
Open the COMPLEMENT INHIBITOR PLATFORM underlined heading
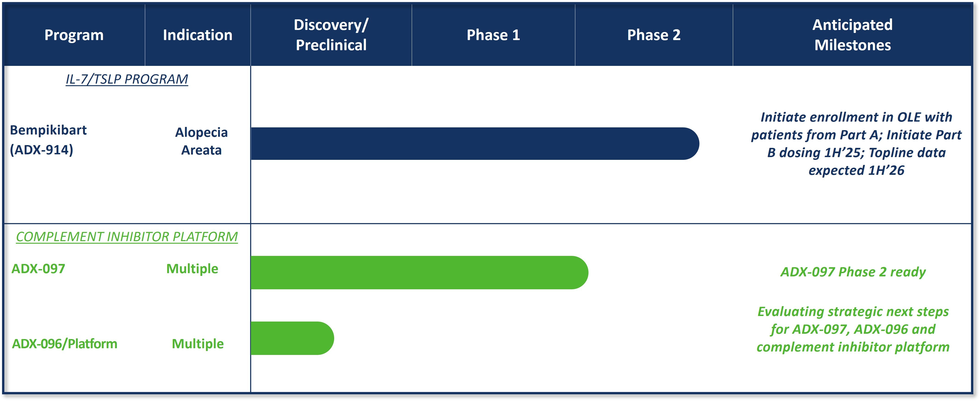(127, 237)
